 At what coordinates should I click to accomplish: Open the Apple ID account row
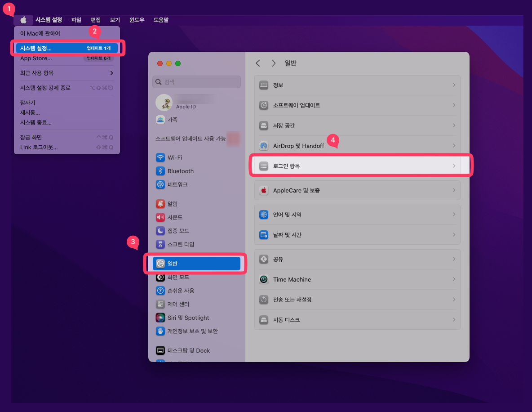(197, 103)
